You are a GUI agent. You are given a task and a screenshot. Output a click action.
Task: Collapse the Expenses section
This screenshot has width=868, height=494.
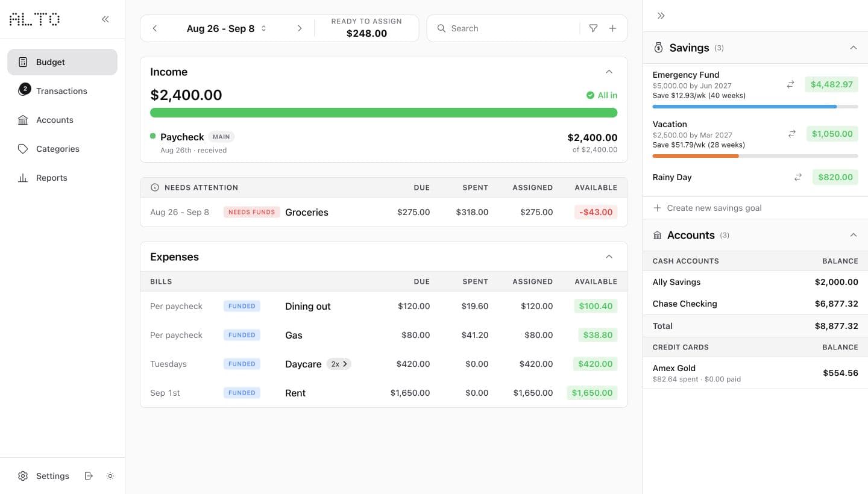coord(609,257)
